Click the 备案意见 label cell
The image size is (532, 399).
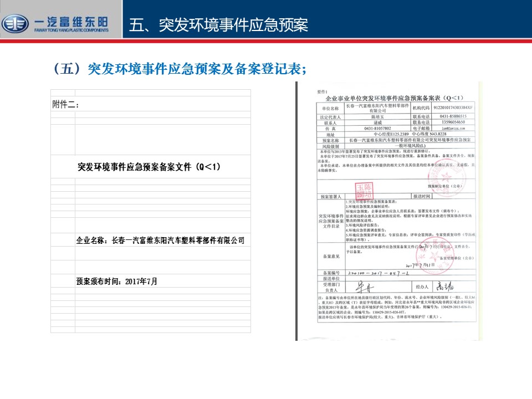click(331, 256)
